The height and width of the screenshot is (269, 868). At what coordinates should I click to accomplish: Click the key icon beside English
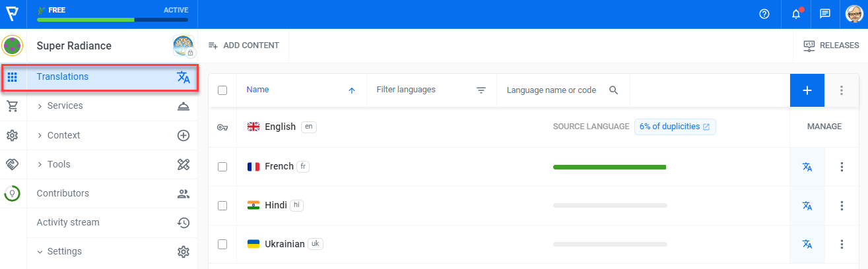point(222,127)
